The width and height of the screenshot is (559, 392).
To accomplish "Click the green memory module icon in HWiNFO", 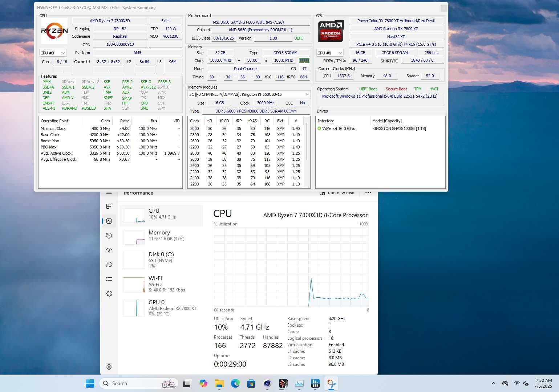I will point(304,60).
